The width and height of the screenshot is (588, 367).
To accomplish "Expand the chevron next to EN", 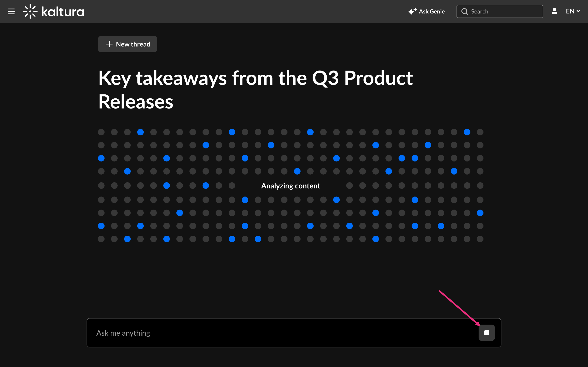I will pyautogui.click(x=578, y=11).
